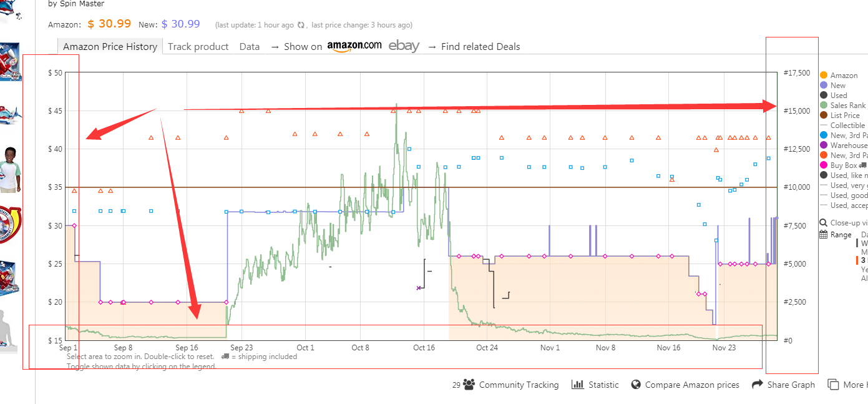Viewport: 868px width, 404px height.
Task: Click the refresh icon beside last update
Action: point(301,25)
